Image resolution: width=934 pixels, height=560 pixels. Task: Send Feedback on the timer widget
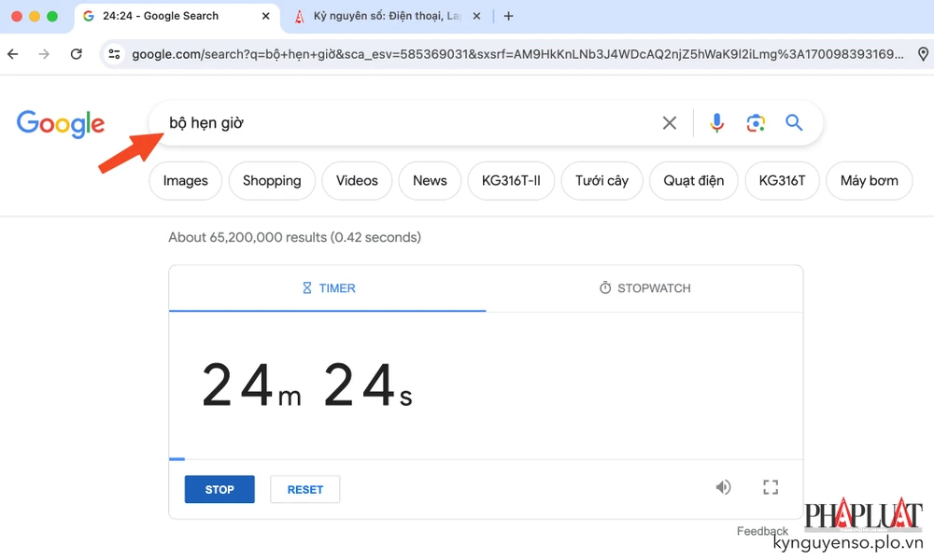[762, 530]
